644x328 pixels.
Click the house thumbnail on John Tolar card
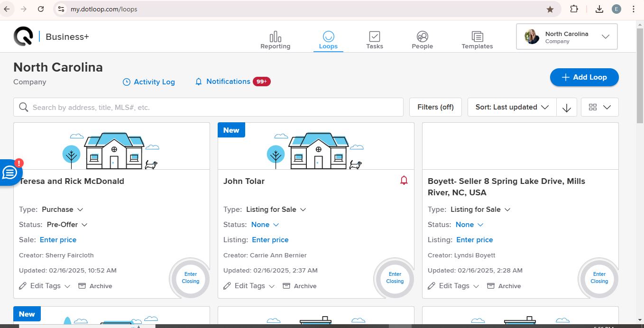click(x=316, y=151)
